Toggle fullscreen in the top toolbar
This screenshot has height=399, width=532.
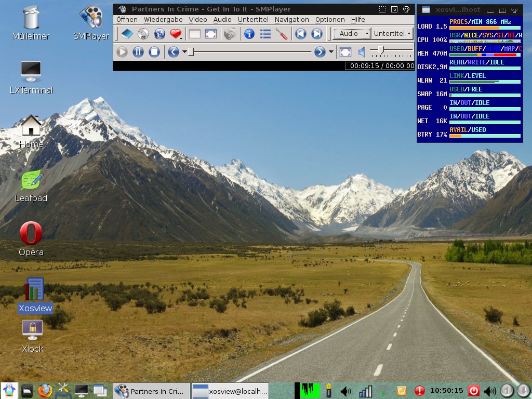click(211, 34)
